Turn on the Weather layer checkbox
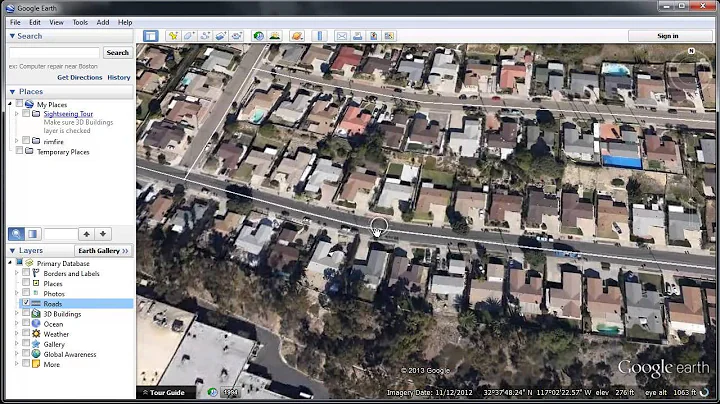The height and width of the screenshot is (404, 720). (x=26, y=333)
